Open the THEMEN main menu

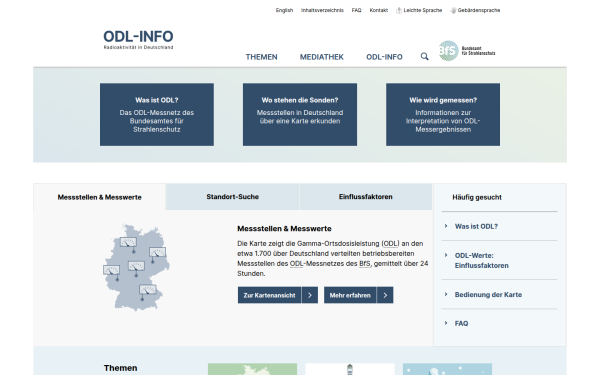pyautogui.click(x=261, y=57)
